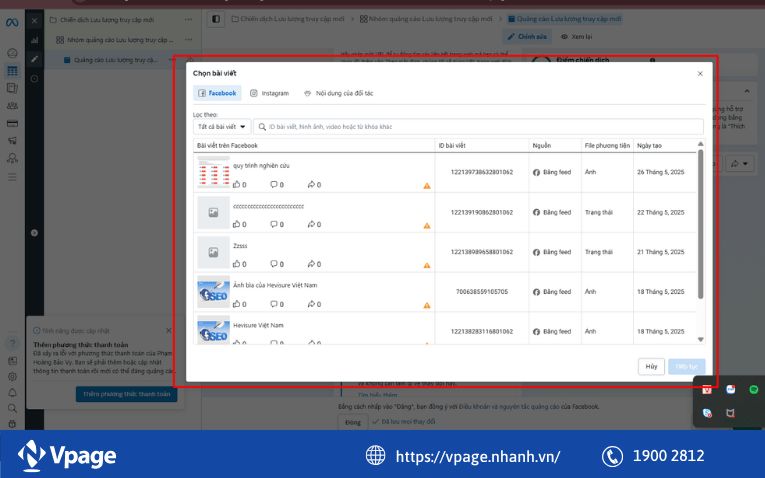Click post ID '122139738632801062'

click(482, 172)
